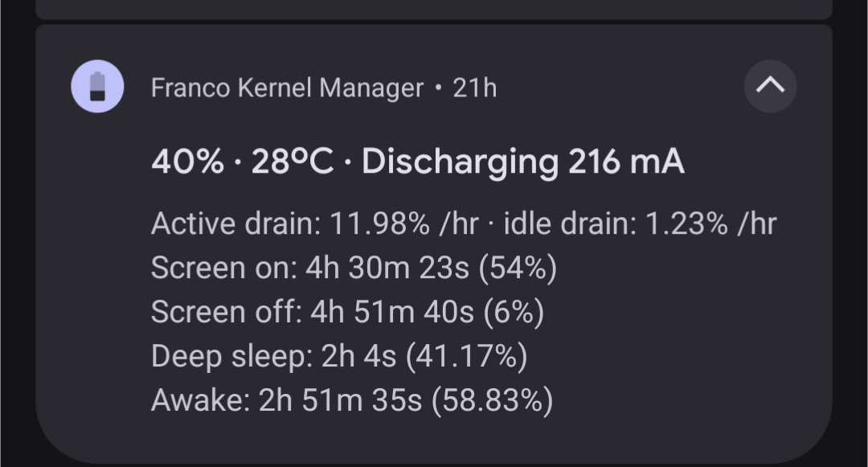Image resolution: width=868 pixels, height=467 pixels.
Task: Tap the 58.83% awake percentage
Action: pyautogui.click(x=493, y=400)
